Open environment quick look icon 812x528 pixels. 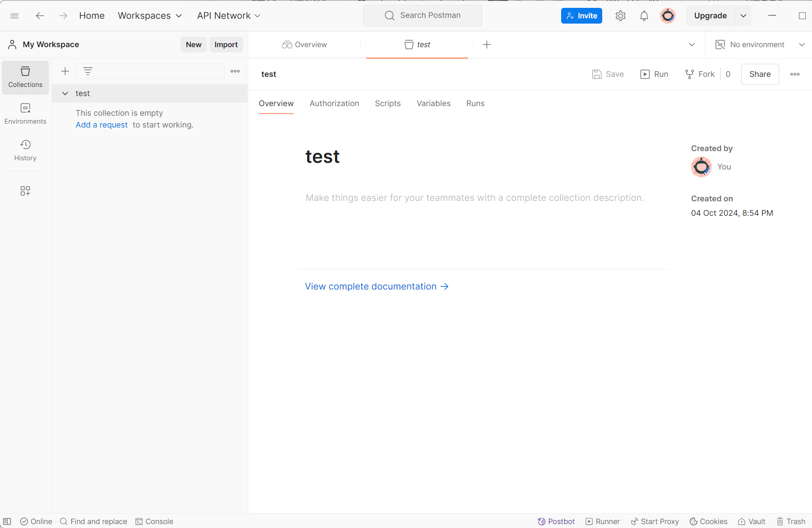pos(720,45)
